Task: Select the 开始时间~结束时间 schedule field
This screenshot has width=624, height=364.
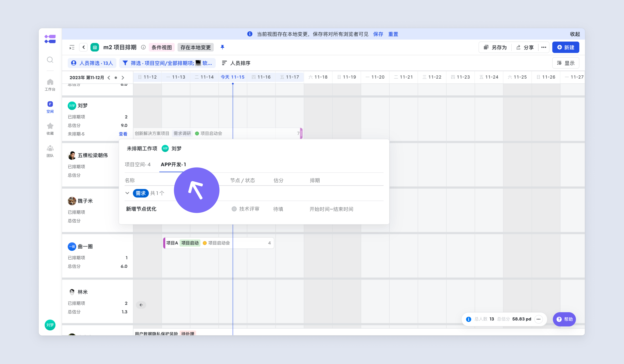Action: 331,209
